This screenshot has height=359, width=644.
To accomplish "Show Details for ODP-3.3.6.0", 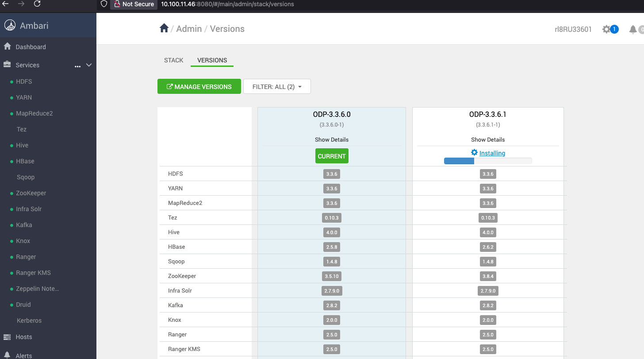I will coord(331,139).
